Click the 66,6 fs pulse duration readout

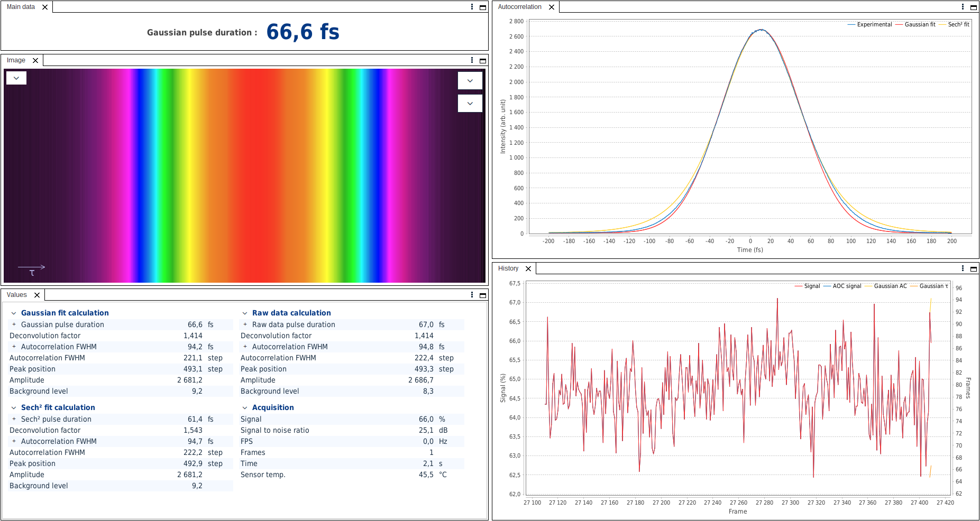click(303, 32)
